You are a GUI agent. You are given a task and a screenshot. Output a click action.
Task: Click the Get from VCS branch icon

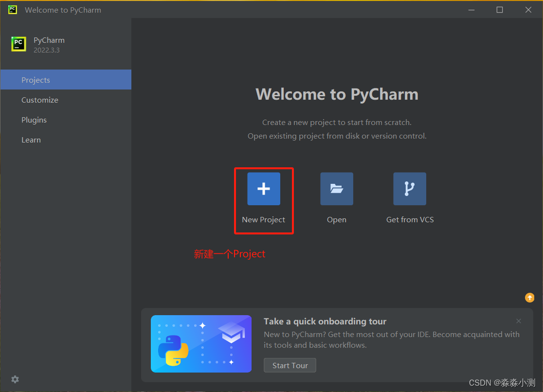[x=410, y=189]
